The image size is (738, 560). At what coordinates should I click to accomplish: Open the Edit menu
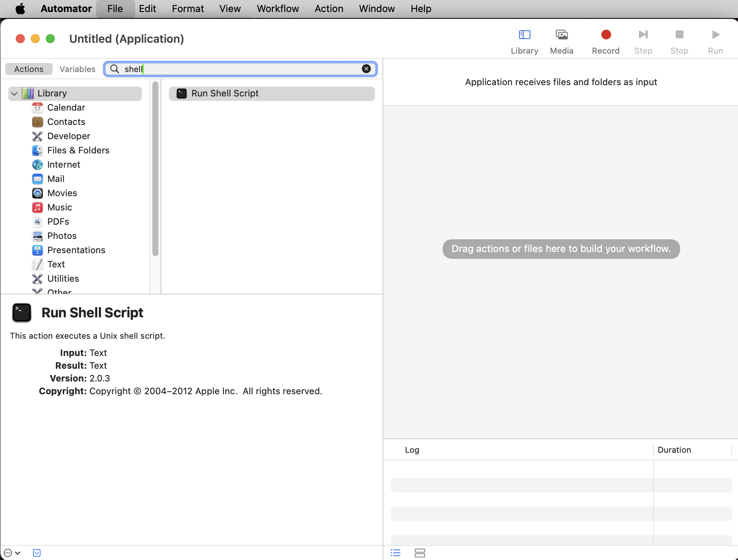147,9
